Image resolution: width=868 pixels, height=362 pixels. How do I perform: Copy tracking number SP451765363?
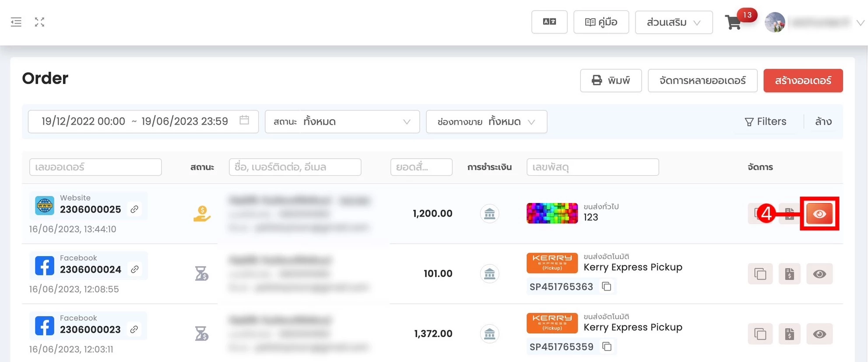tap(607, 286)
